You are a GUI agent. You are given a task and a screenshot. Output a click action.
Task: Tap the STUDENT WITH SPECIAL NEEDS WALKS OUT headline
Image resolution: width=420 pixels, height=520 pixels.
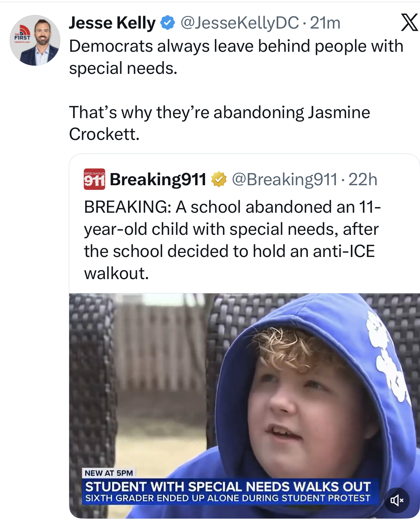(x=228, y=486)
